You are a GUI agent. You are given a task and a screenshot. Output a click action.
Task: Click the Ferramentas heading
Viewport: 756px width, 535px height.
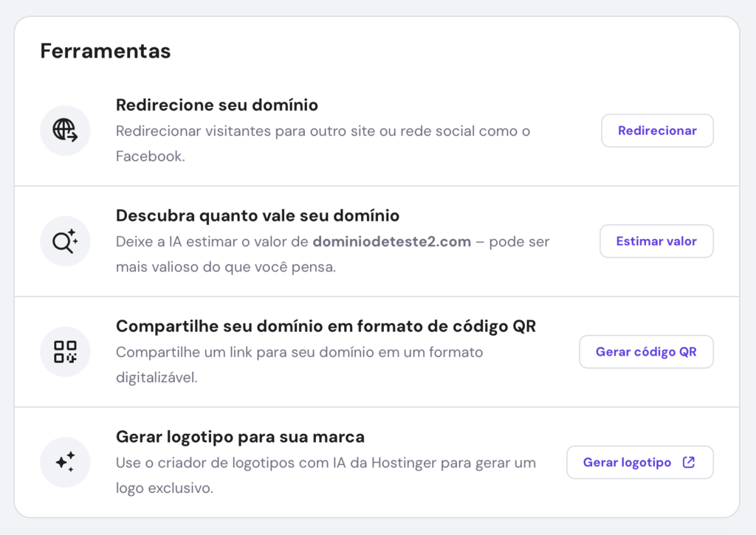[105, 51]
